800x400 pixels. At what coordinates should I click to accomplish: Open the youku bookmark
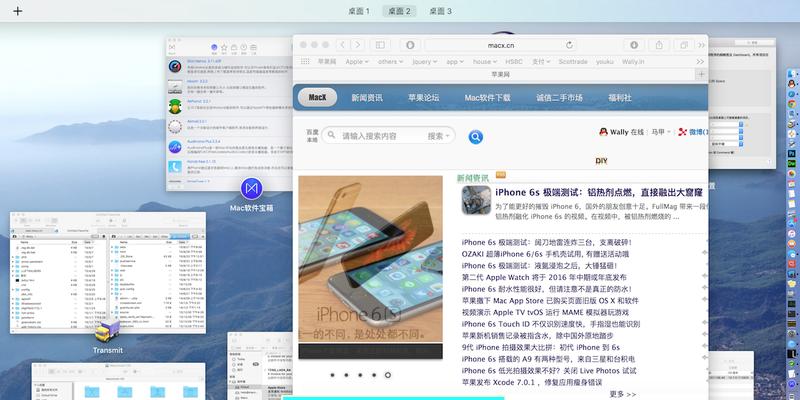[x=605, y=61]
